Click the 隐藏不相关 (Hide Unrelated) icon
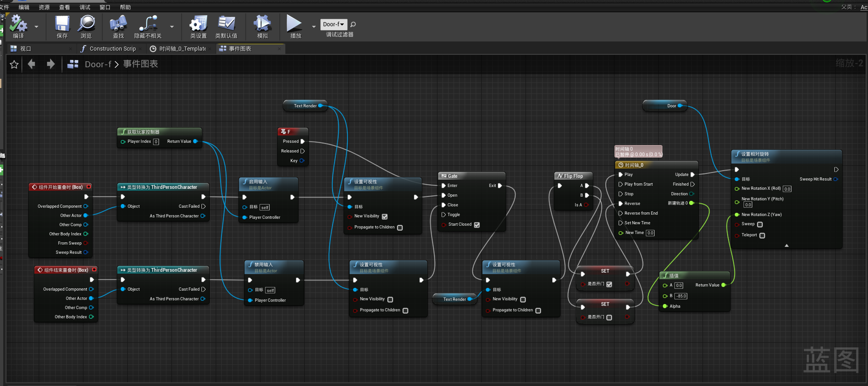This screenshot has width=868, height=386. point(148,24)
